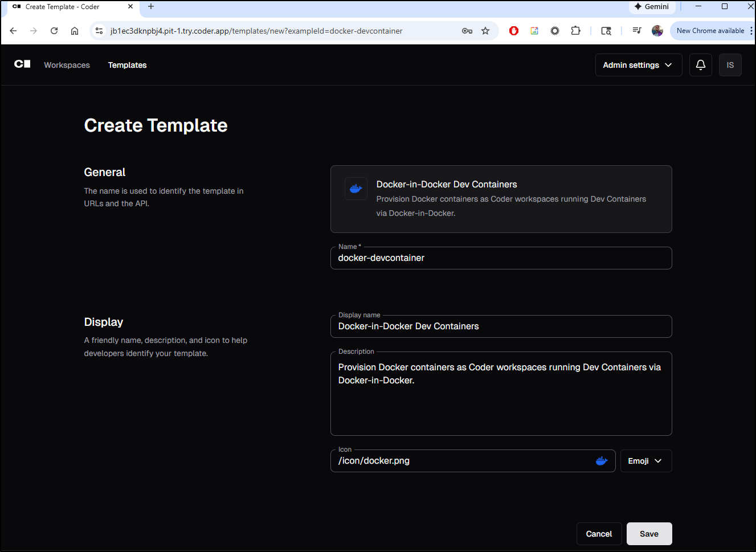
Task: Click the Name input field
Action: click(500, 258)
